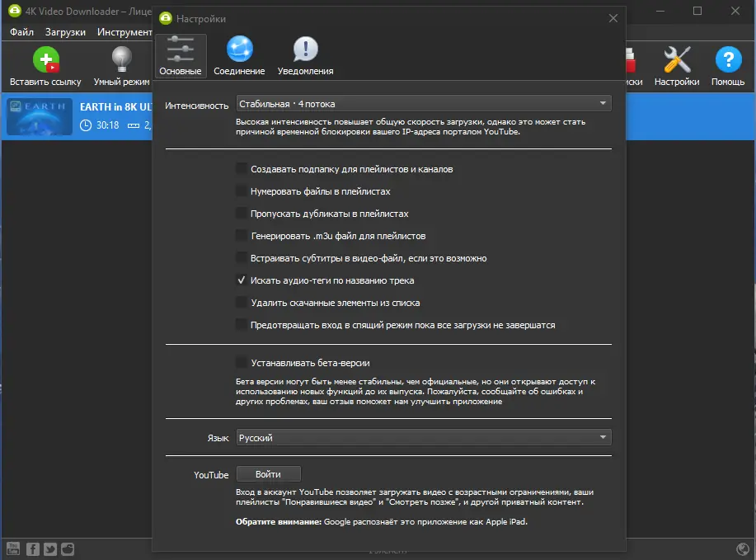The image size is (756, 560).
Task: Click the EARTH in 8K video thumbnail
Action: pyautogui.click(x=38, y=115)
